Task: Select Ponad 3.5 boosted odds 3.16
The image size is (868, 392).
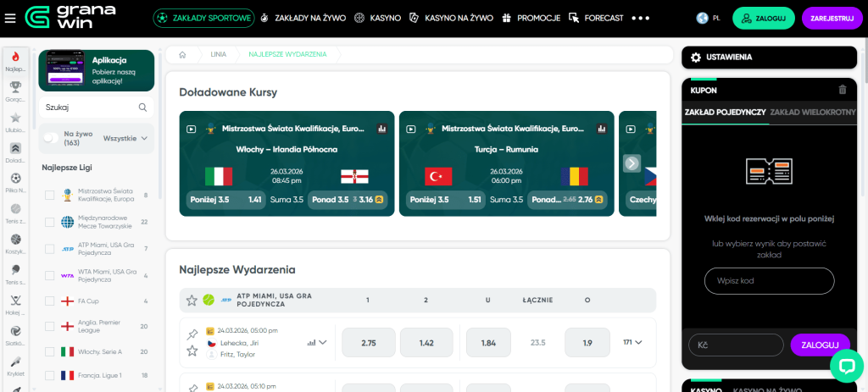Action: click(x=348, y=200)
